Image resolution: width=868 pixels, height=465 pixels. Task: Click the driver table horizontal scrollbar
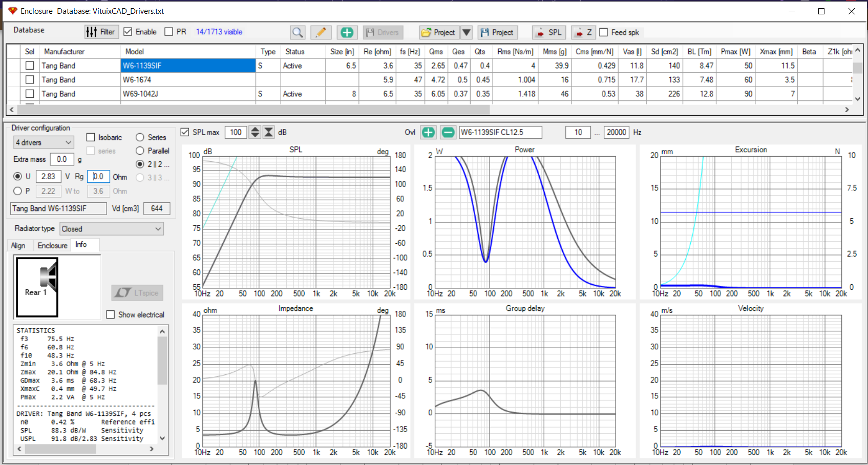pyautogui.click(x=253, y=110)
